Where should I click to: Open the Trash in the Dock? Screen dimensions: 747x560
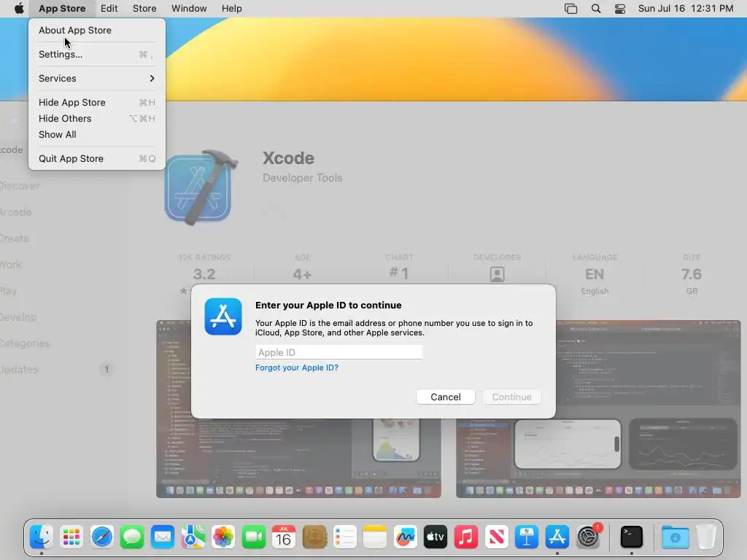coord(705,537)
